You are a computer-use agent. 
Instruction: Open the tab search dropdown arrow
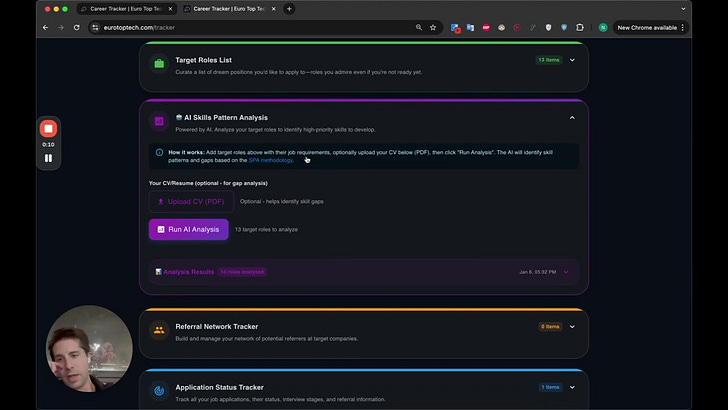tap(683, 8)
